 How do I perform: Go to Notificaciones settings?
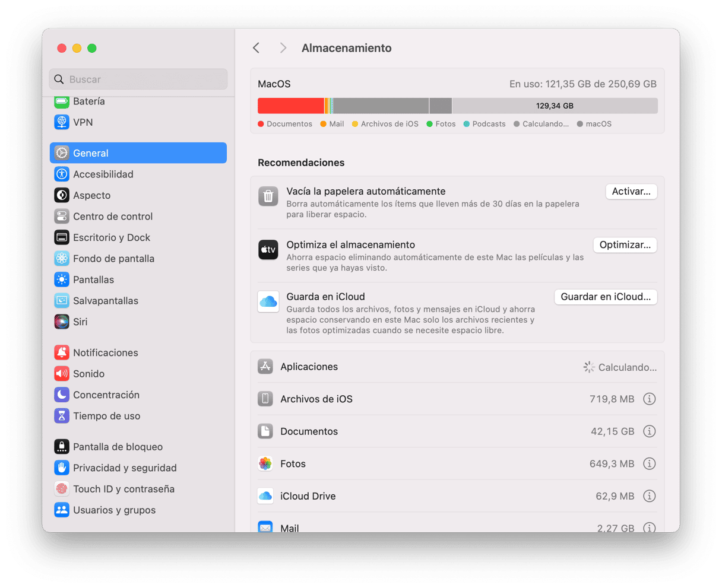(x=105, y=352)
